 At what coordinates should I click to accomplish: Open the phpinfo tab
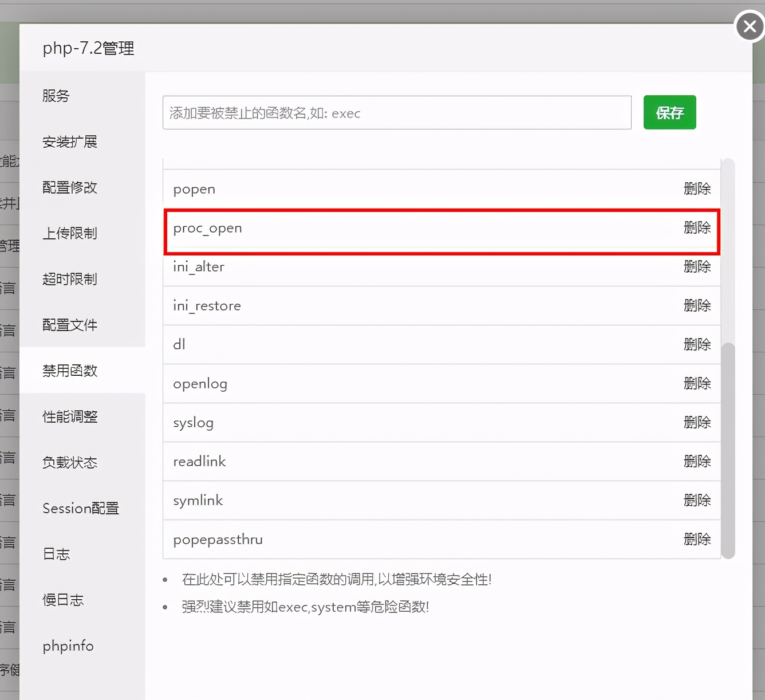(x=68, y=646)
